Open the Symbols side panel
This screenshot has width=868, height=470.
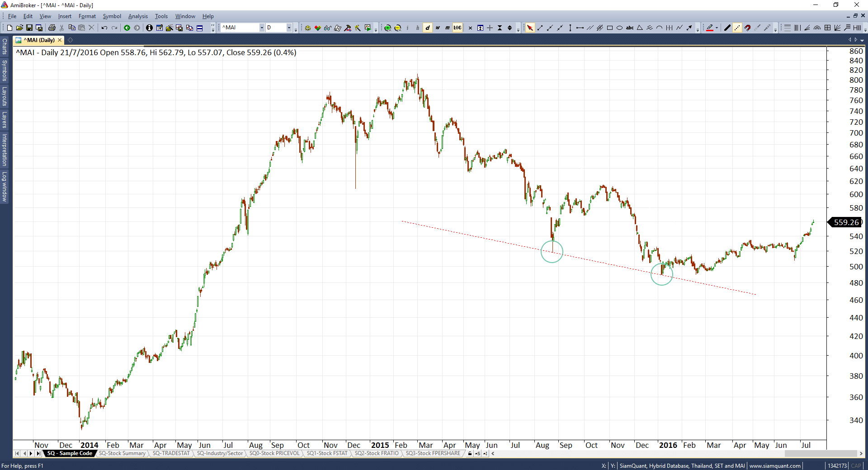5,70
